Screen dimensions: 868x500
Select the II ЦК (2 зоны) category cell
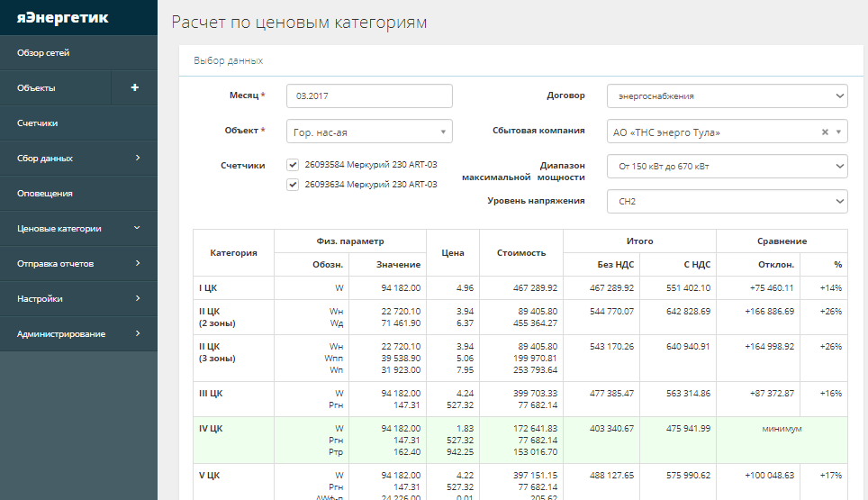point(233,317)
